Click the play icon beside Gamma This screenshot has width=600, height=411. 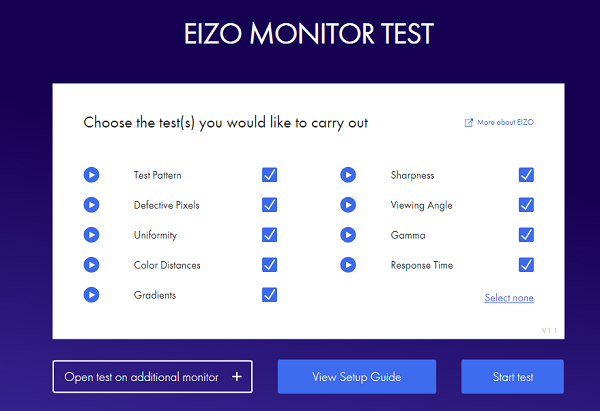click(x=348, y=235)
